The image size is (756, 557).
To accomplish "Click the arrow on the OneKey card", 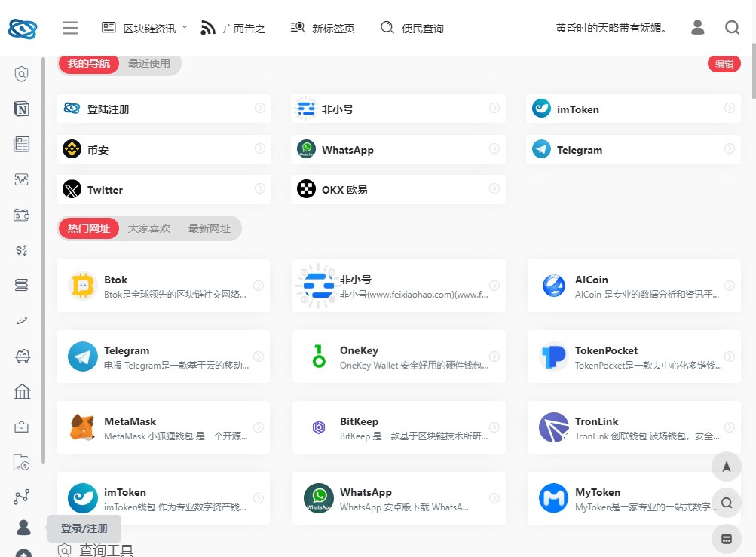I will 494,357.
